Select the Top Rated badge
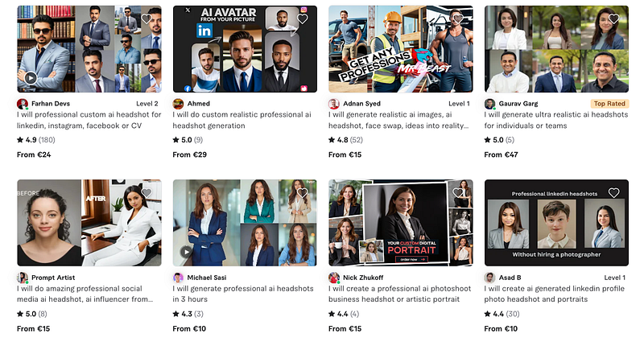The height and width of the screenshot is (350, 644). (609, 104)
